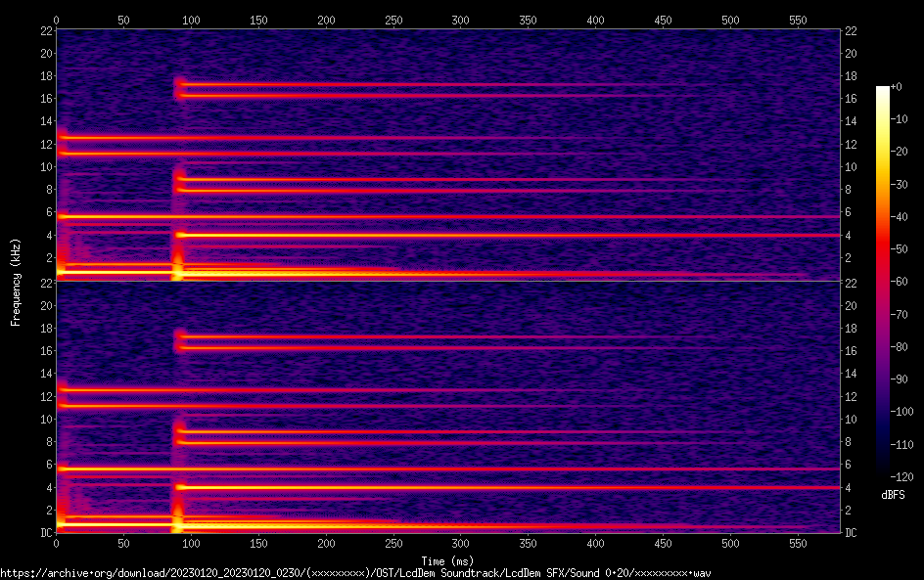Click the color scale bar gradient
The height and width of the screenshot is (580, 924).
pyautogui.click(x=883, y=282)
